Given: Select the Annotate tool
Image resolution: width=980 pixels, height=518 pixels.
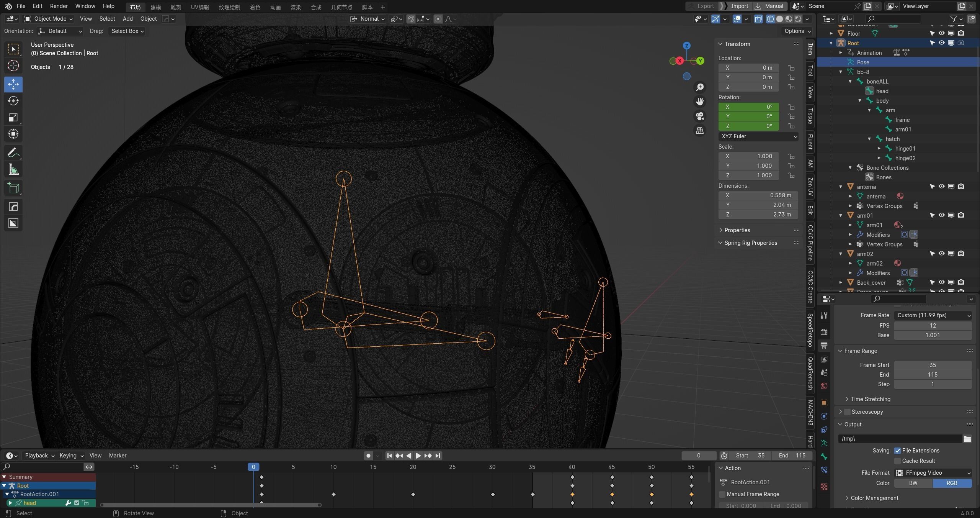Looking at the screenshot, I should point(13,153).
